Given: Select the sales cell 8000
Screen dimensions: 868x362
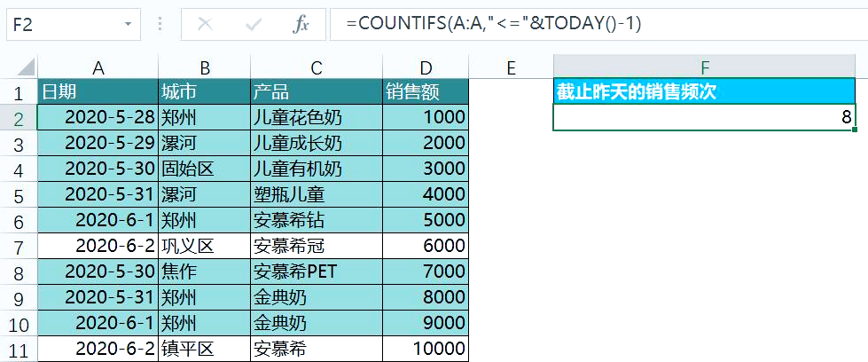Looking at the screenshot, I should [x=426, y=298].
